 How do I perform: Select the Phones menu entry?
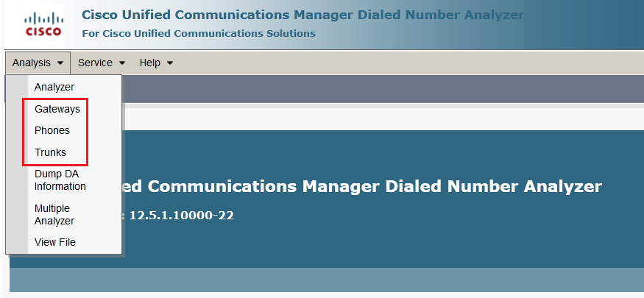point(52,130)
